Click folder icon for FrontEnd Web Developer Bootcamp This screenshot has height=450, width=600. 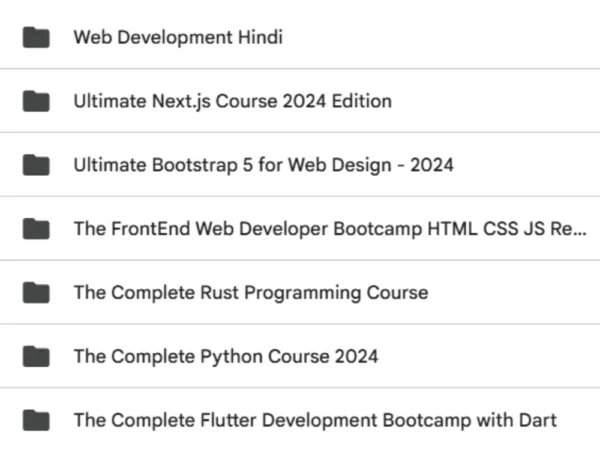36,229
